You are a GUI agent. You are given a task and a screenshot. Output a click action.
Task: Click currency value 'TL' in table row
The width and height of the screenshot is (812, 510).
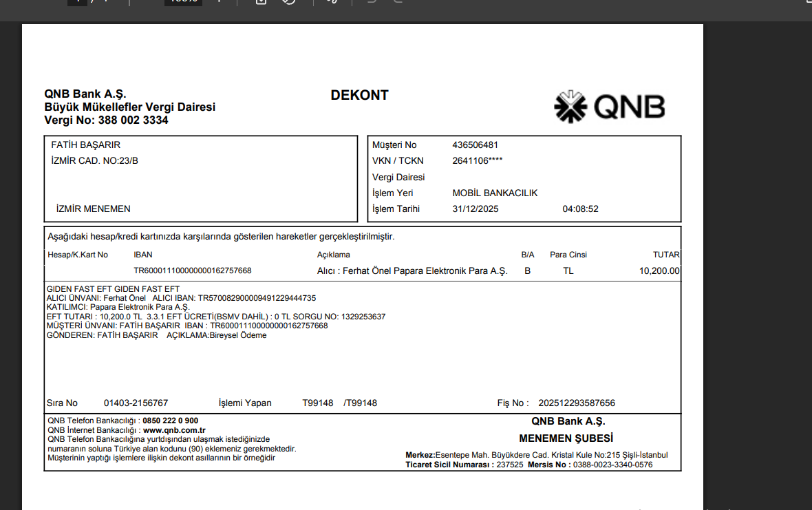point(568,270)
